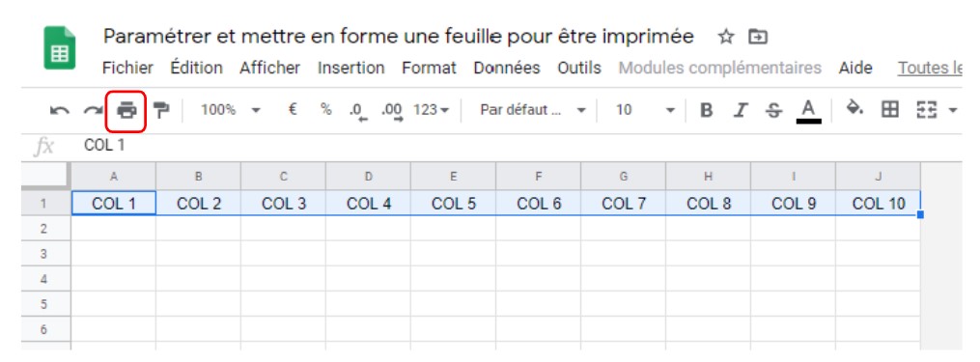Viewport: 980px width, 362px height.
Task: Click the move to folder icon
Action: (758, 38)
